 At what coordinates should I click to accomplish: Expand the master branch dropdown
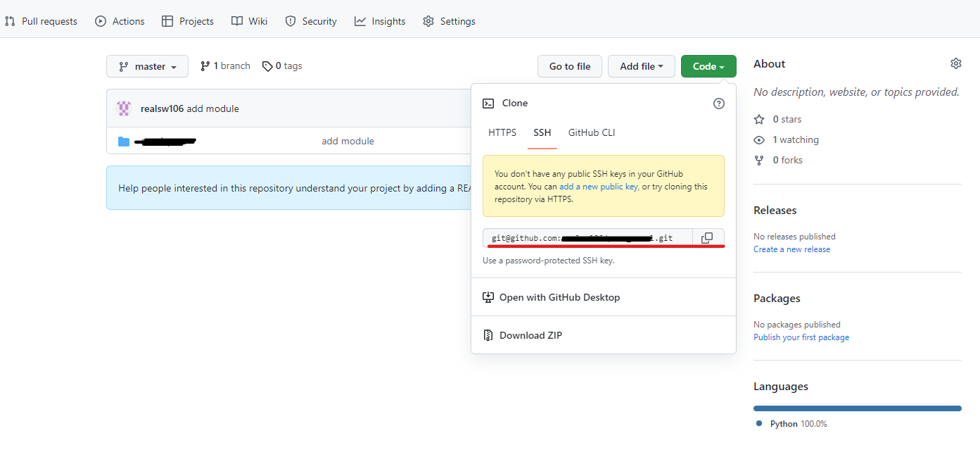147,66
